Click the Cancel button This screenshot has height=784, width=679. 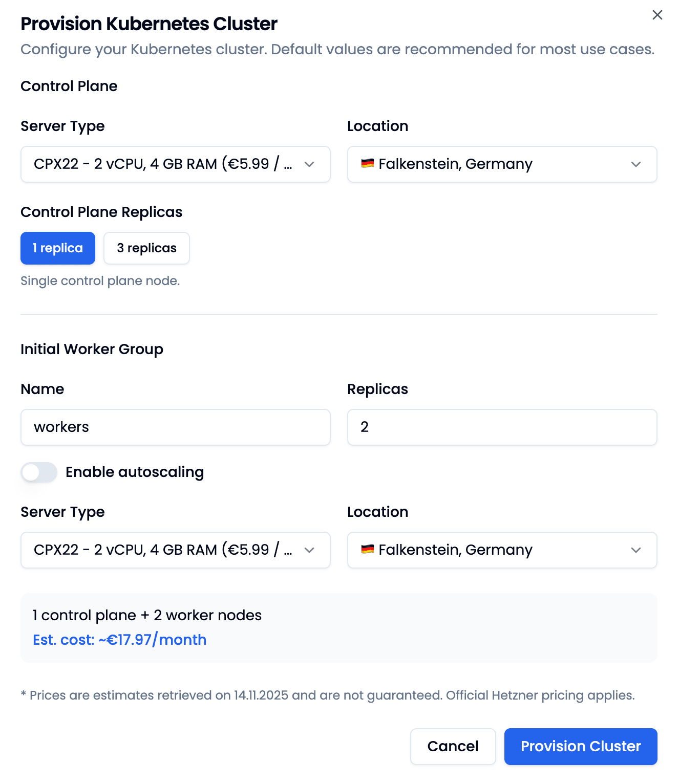[453, 747]
